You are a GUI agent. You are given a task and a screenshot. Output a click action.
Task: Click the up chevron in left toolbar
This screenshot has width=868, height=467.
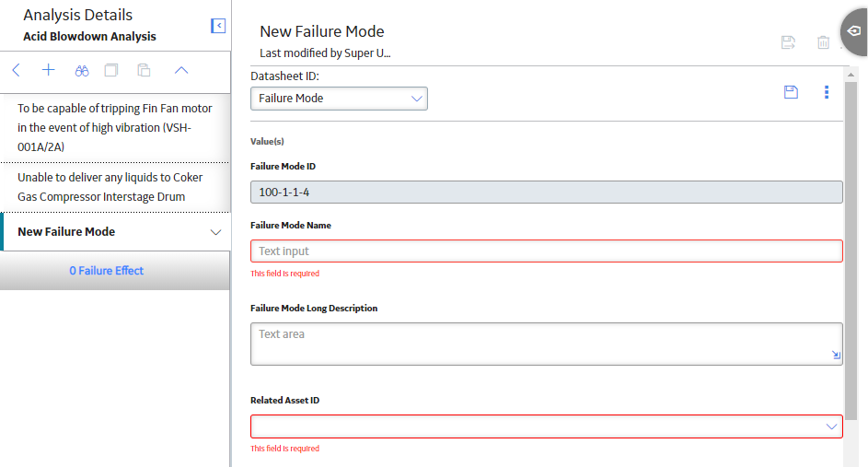click(181, 70)
